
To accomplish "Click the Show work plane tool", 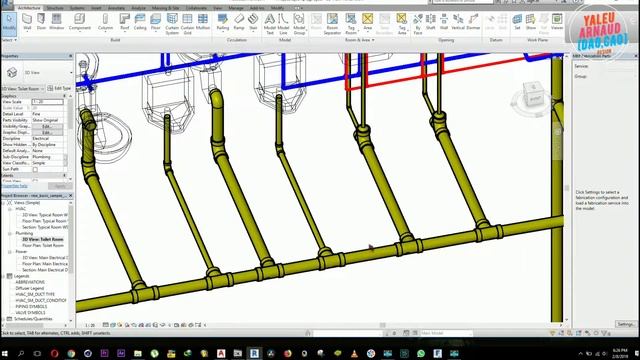I will click(x=531, y=22).
